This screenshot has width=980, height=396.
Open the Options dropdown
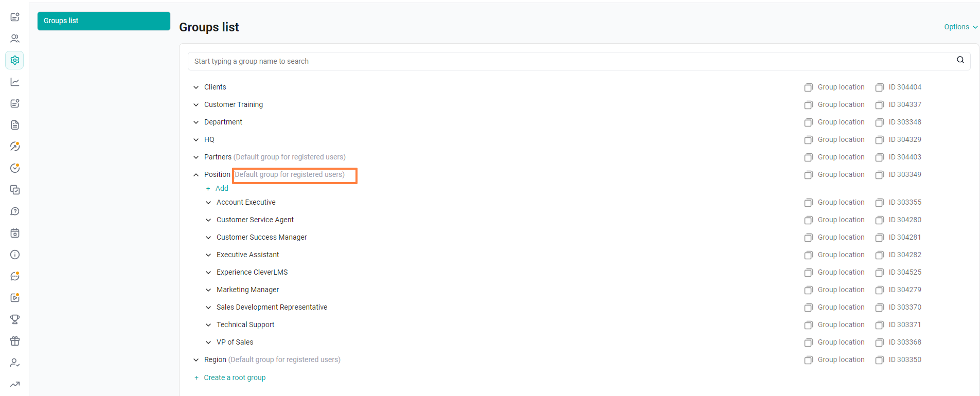(x=960, y=27)
